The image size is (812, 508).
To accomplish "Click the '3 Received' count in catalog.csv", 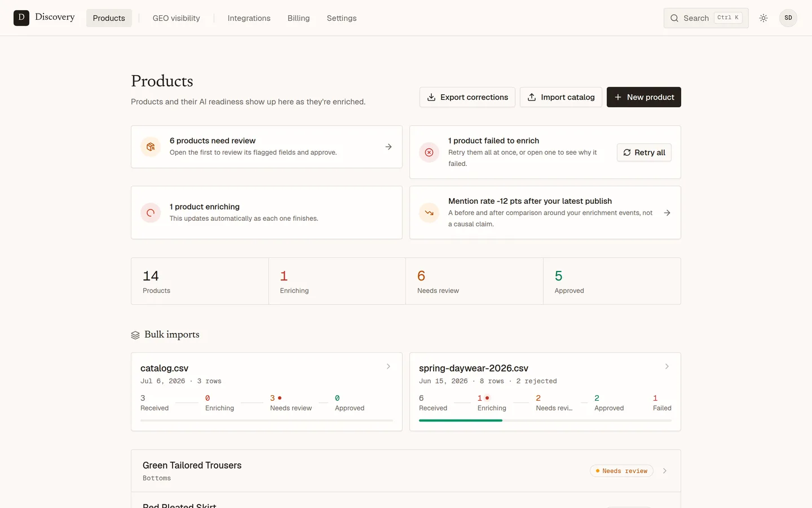I will tap(155, 403).
